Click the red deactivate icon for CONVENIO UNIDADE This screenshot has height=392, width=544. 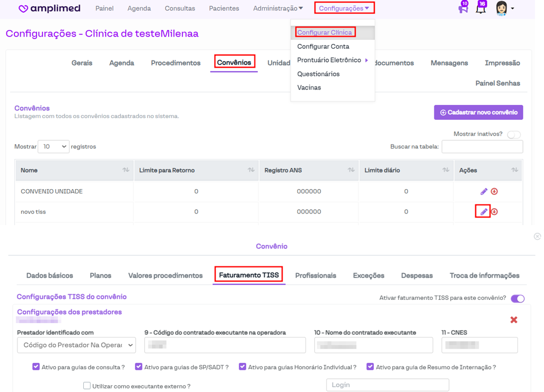click(494, 191)
